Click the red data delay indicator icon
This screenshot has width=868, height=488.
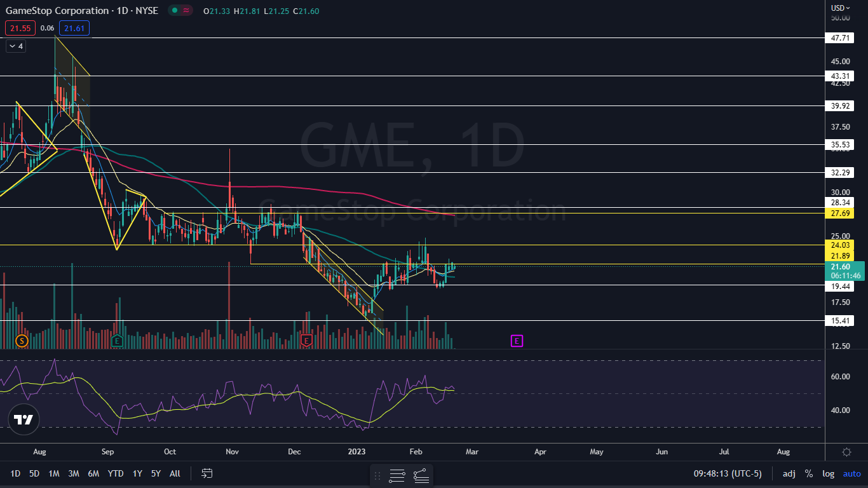click(x=186, y=10)
